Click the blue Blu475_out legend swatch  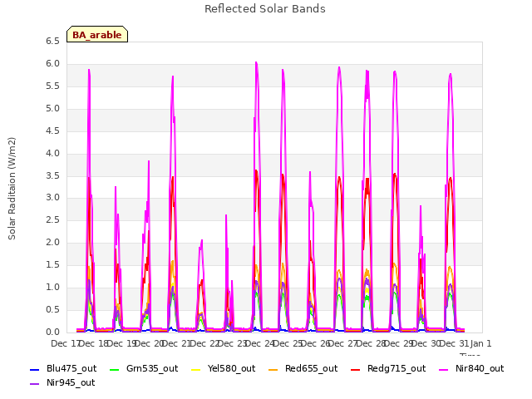tap(35, 369)
